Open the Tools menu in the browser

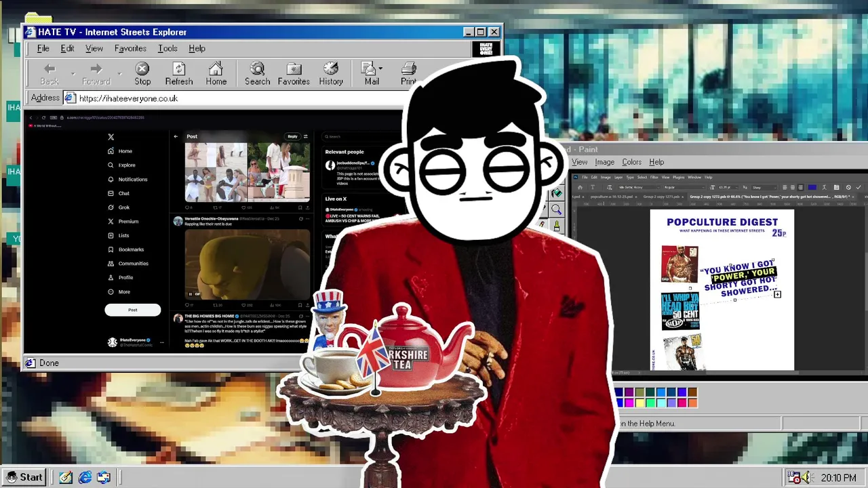pos(167,48)
